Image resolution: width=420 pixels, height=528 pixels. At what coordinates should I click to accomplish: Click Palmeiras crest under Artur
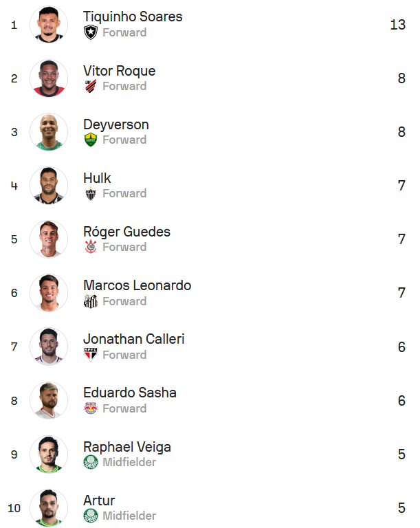pyautogui.click(x=91, y=516)
